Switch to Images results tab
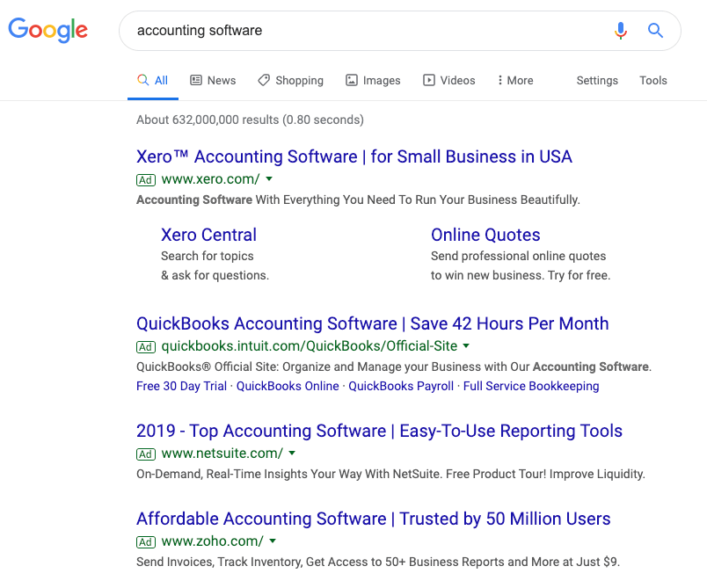This screenshot has height=588, width=707. pos(373,80)
